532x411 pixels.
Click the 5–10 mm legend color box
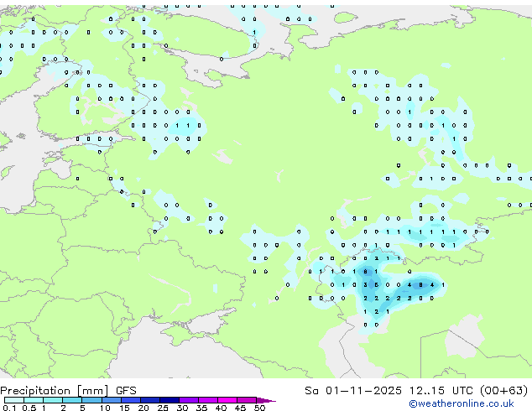point(91,400)
